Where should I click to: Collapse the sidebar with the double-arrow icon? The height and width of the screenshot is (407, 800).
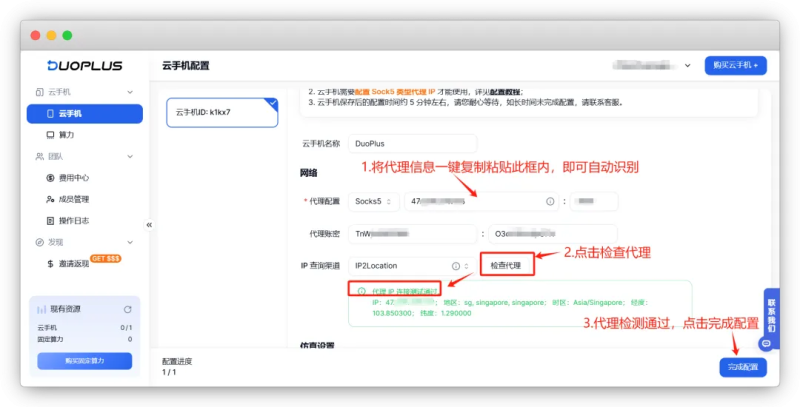click(149, 225)
